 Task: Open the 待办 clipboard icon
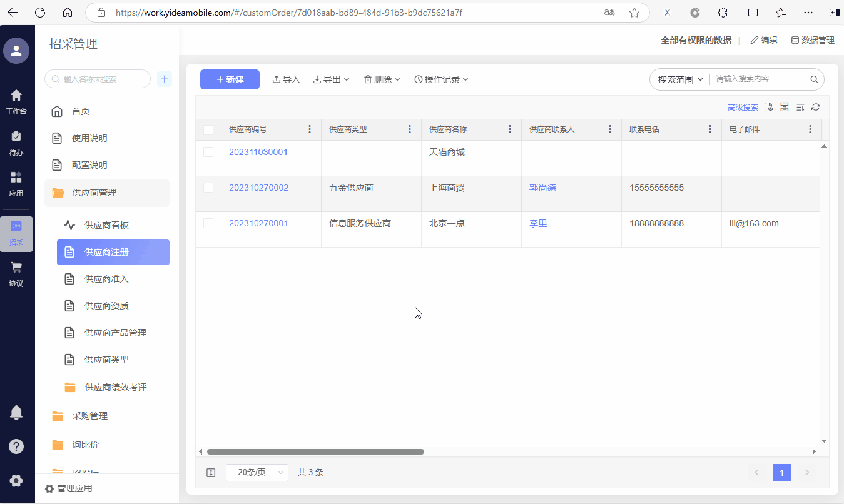[16, 136]
